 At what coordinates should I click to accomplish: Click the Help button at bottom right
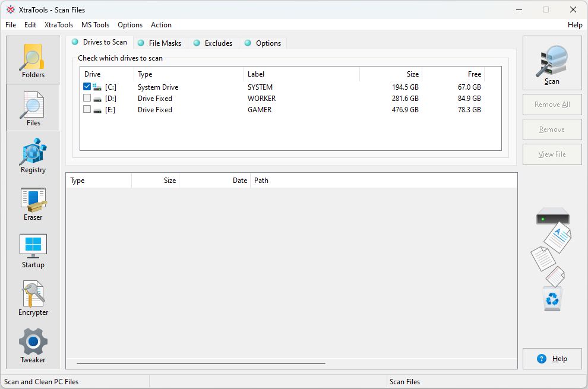[x=552, y=359]
